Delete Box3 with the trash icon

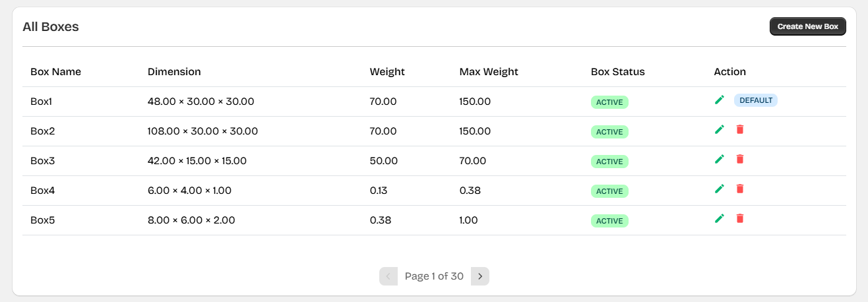tap(740, 159)
